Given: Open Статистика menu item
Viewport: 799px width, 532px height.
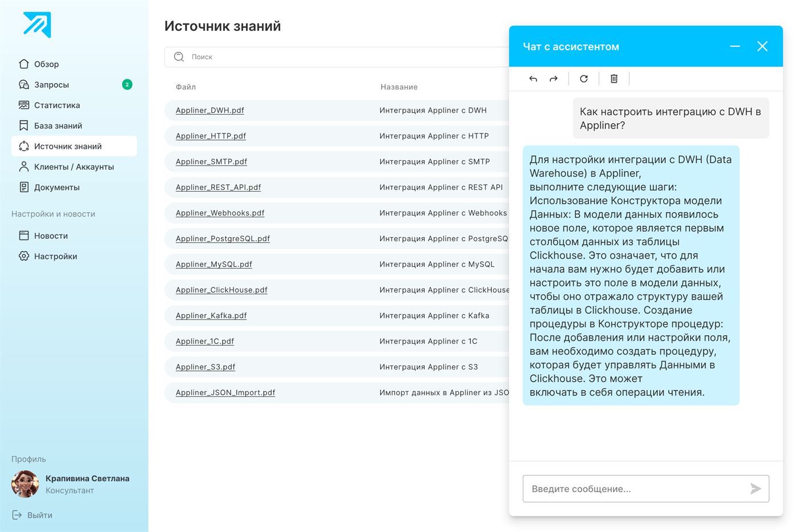Looking at the screenshot, I should tap(57, 105).
